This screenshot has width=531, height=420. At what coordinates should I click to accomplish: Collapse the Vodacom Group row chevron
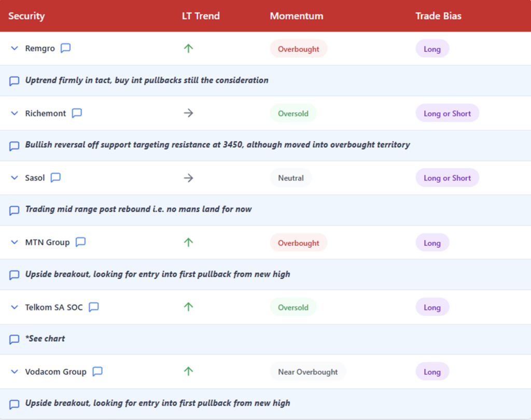15,372
